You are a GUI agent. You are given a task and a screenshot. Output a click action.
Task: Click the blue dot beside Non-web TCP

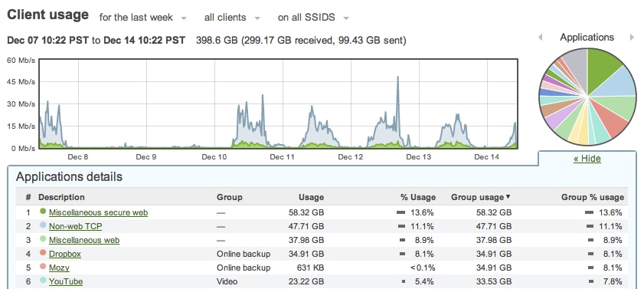(x=43, y=225)
